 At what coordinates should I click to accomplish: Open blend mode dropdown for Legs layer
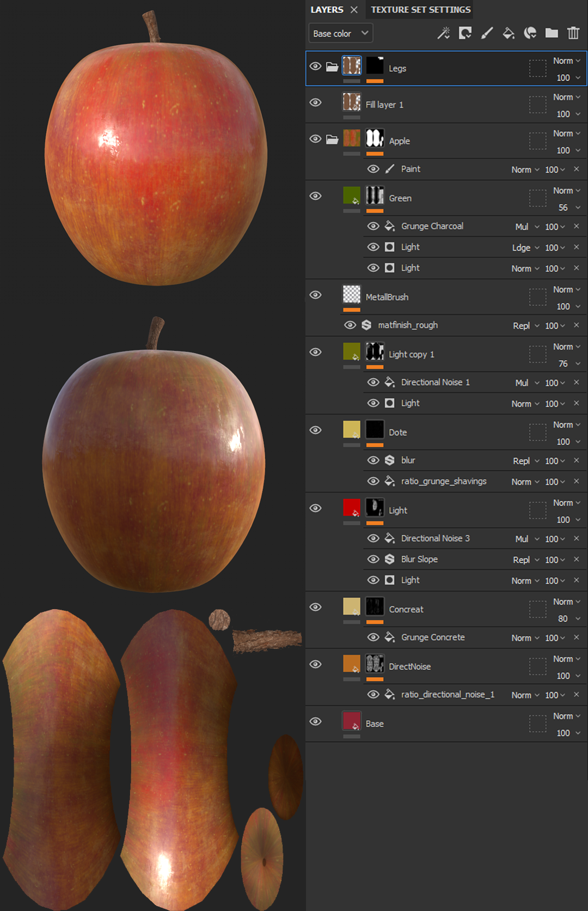567,60
